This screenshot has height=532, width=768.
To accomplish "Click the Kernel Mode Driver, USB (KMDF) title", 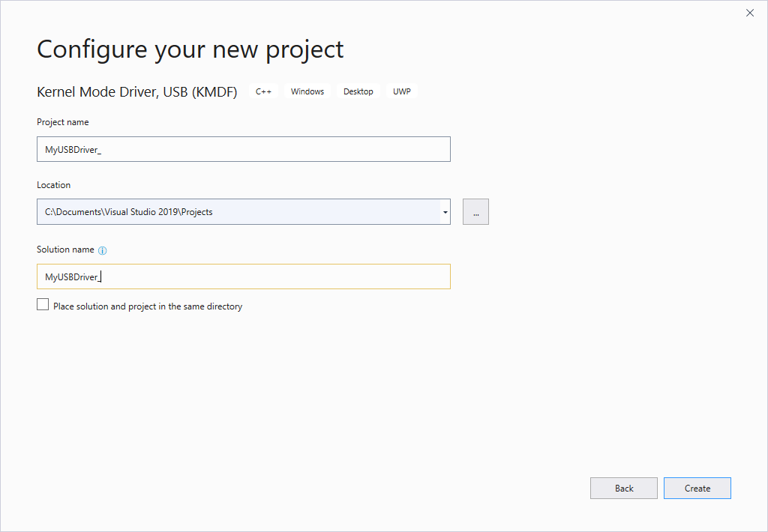I will tap(137, 91).
